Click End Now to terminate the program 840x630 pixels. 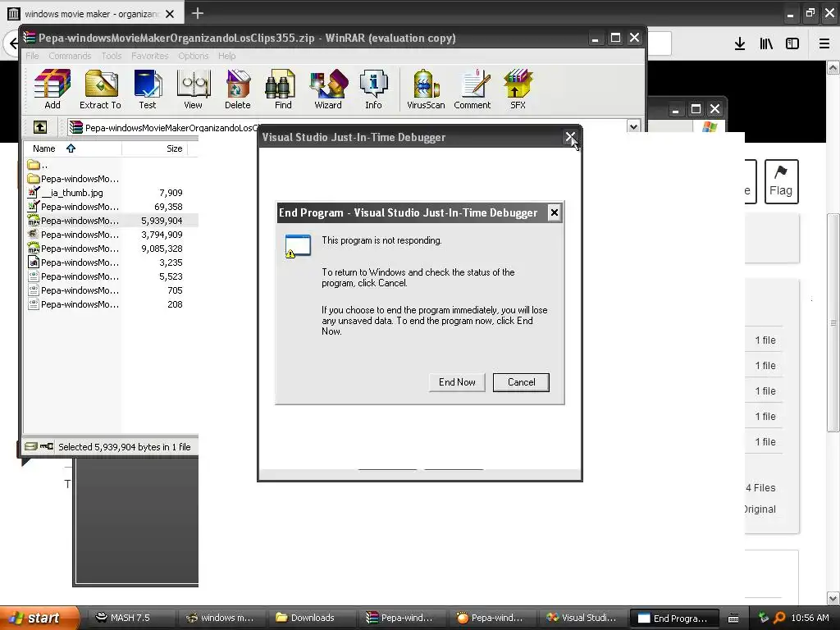pos(457,382)
